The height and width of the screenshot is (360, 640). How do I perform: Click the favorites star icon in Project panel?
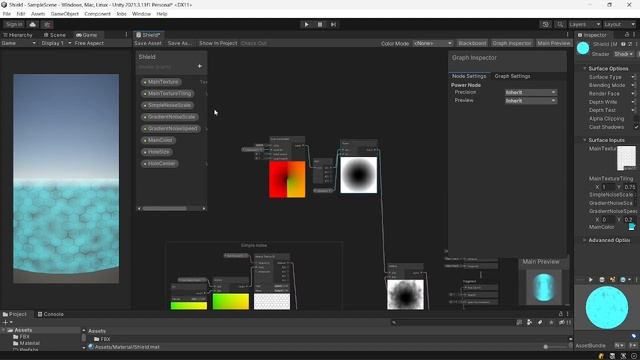point(551,322)
